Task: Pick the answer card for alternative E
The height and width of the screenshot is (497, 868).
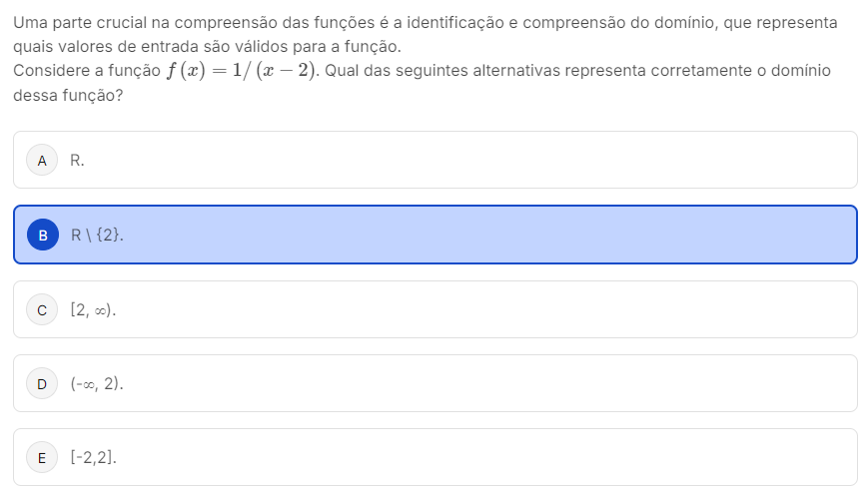Action: [x=435, y=457]
